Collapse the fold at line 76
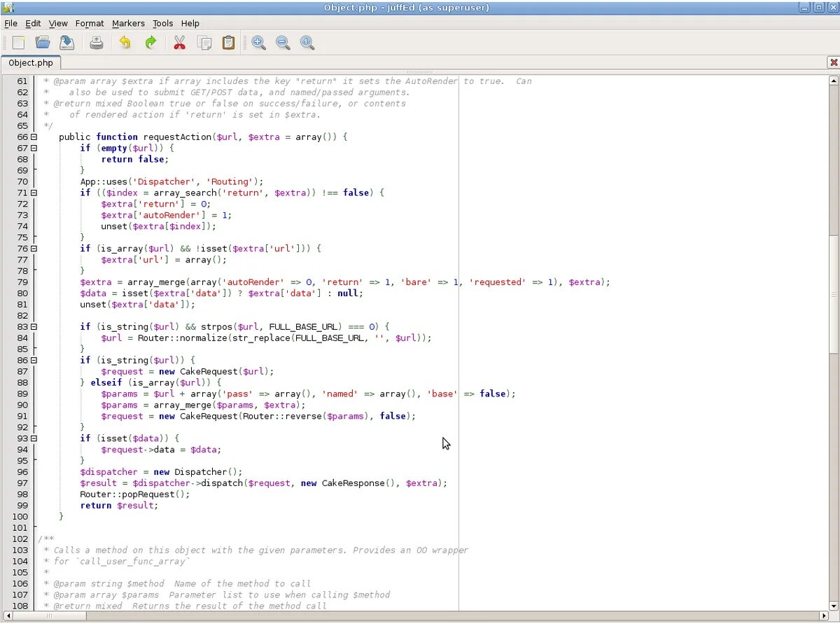The image size is (840, 624). 34,249
